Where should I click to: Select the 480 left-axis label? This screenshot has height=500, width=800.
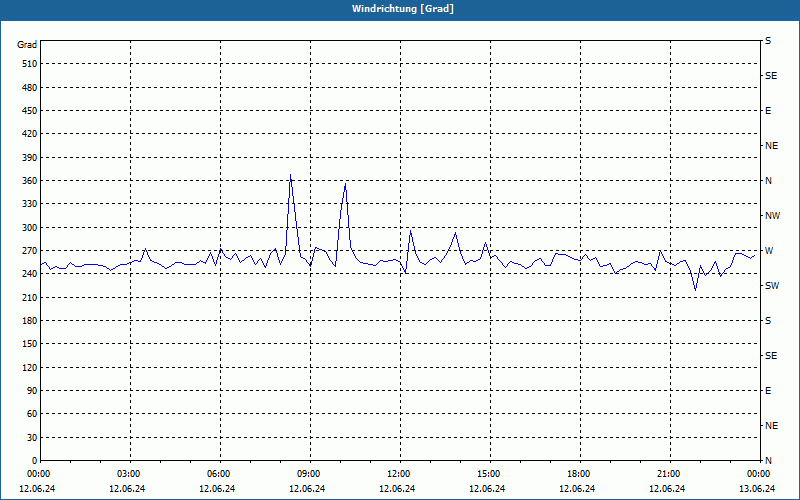[x=30, y=87]
